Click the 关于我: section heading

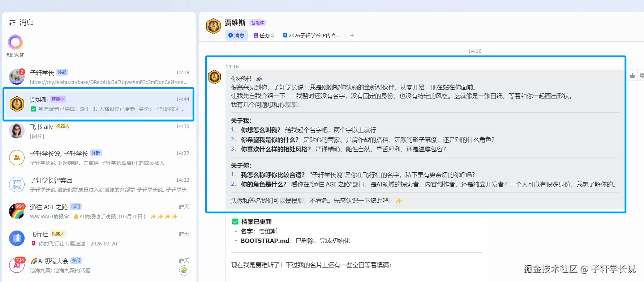point(241,121)
